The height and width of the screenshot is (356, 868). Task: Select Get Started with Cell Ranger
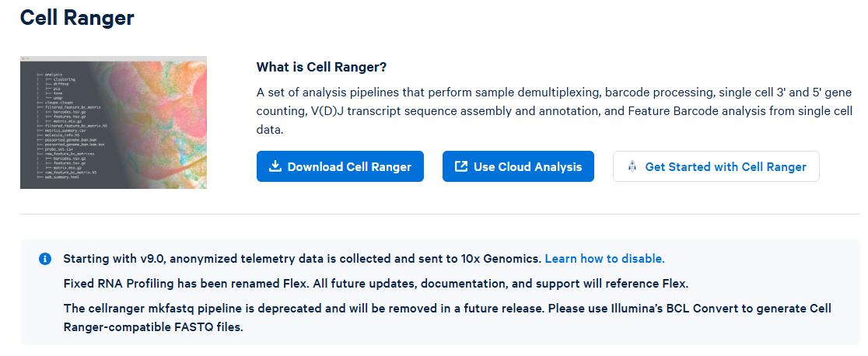[716, 166]
